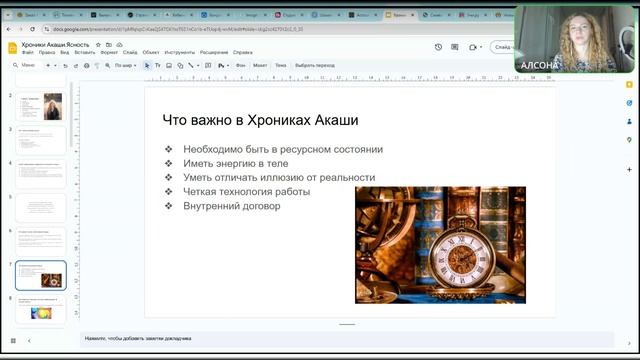
Task: Open the Объект menu
Action: point(151,53)
